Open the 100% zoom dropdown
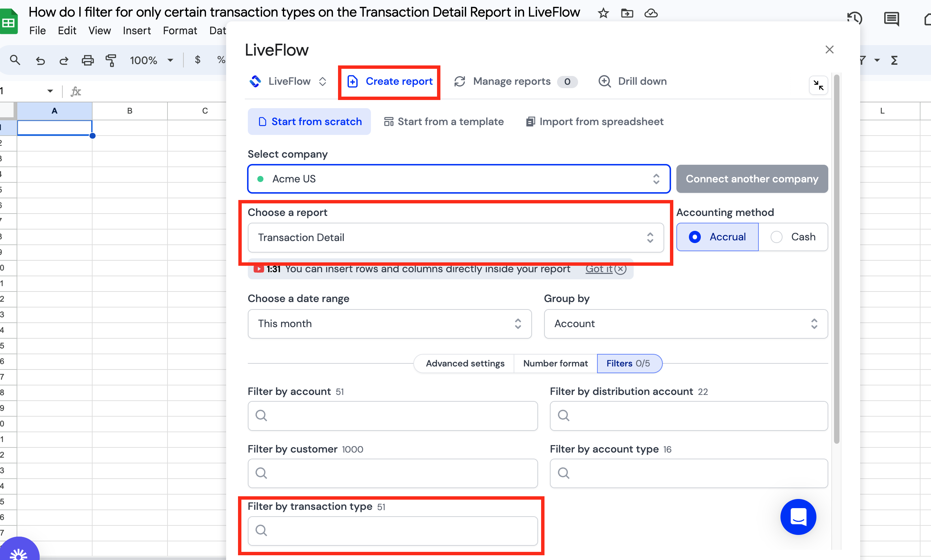Screen dimensions: 931x560 (151, 60)
